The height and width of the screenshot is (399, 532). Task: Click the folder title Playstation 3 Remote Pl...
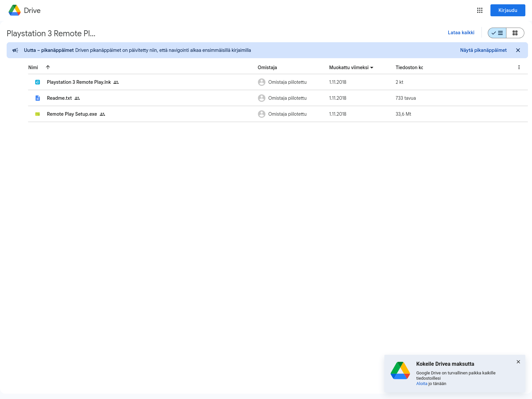click(x=51, y=34)
